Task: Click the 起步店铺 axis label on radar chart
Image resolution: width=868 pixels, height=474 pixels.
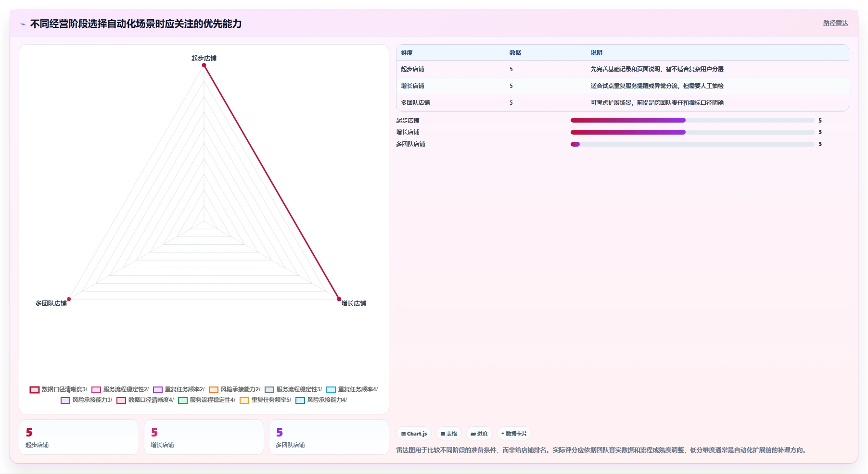Action: pos(204,58)
